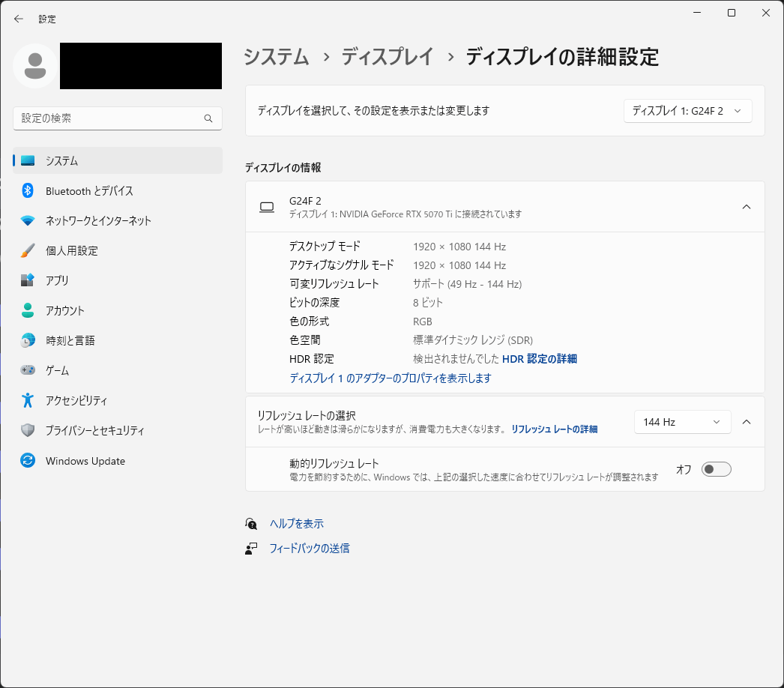The width and height of the screenshot is (784, 688).
Task: Click the アプリ apps icon in sidebar
Action: click(x=28, y=280)
